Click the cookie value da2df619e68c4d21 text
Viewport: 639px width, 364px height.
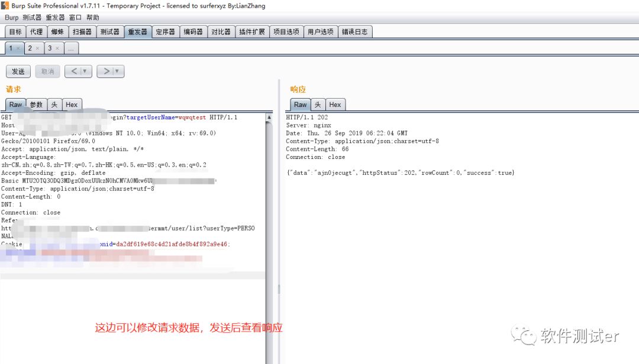pyautogui.click(x=172, y=244)
